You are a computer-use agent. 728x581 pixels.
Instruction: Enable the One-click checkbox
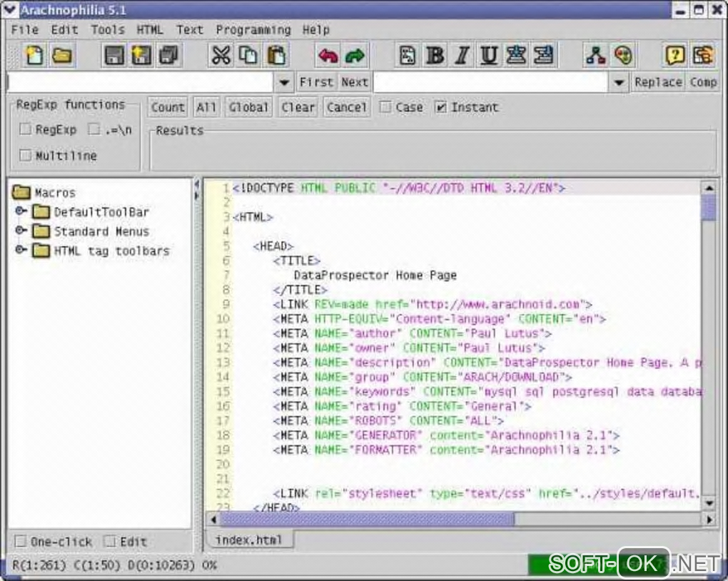pos(21,542)
